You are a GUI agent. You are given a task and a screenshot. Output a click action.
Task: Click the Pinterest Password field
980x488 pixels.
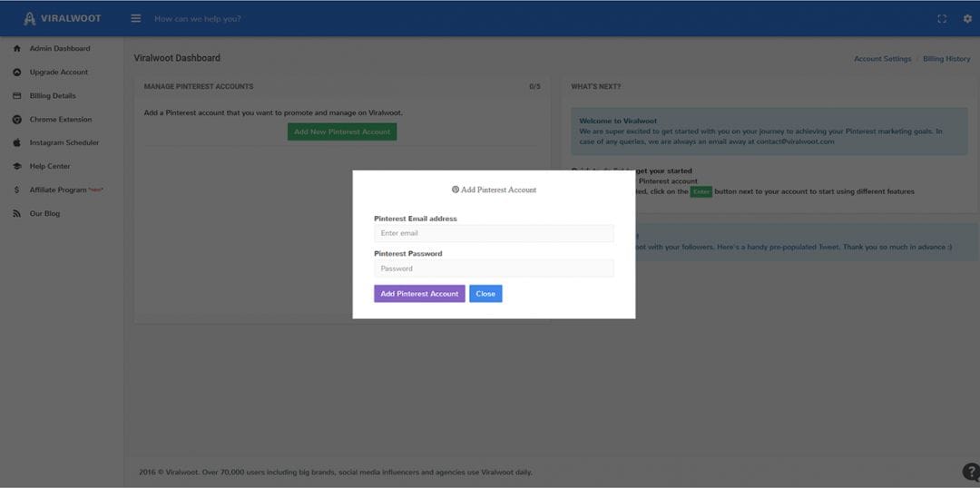pyautogui.click(x=494, y=268)
